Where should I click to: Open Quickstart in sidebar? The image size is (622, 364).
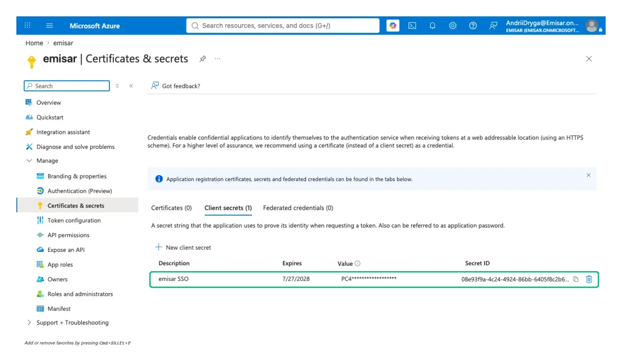click(x=50, y=117)
